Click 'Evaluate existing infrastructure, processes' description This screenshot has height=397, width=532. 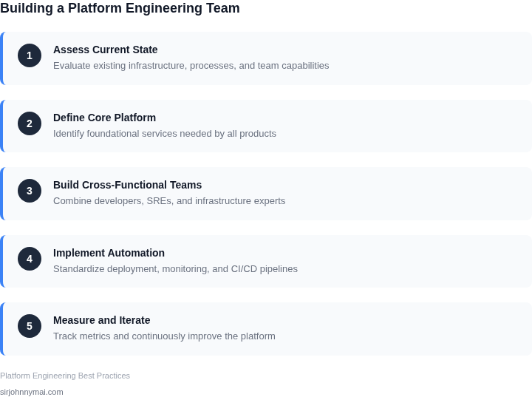pos(191,66)
